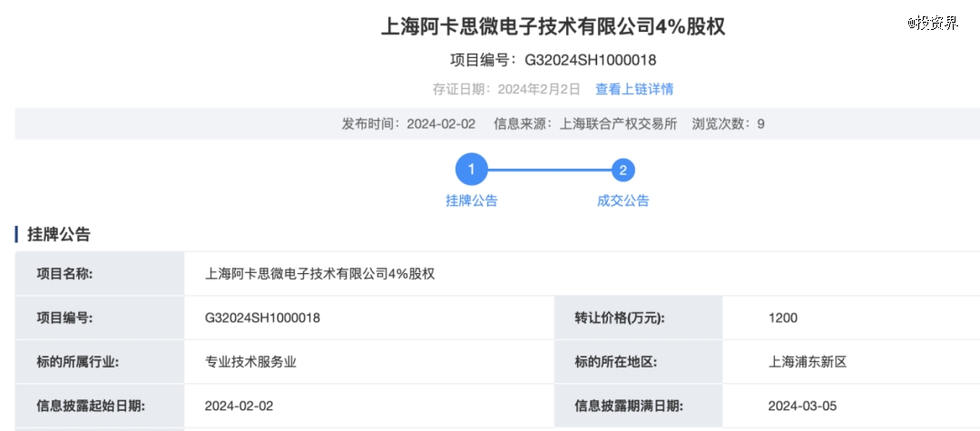Click the 挂牌公告 section heading
The width and height of the screenshot is (980, 431).
[x=59, y=235]
